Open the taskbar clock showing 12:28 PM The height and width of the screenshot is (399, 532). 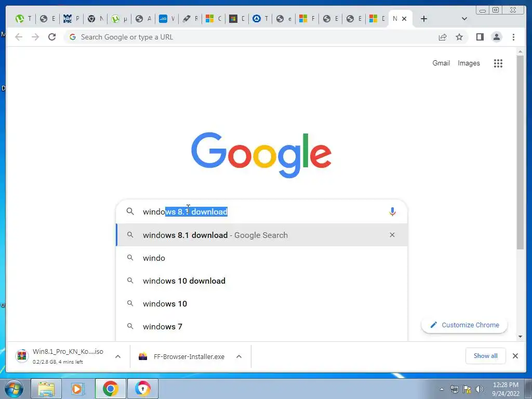(x=506, y=389)
